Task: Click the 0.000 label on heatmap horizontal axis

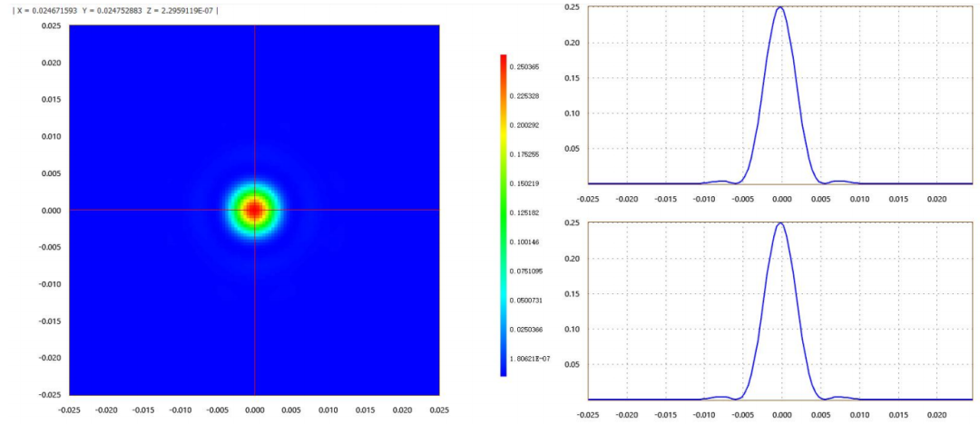Action: click(254, 409)
